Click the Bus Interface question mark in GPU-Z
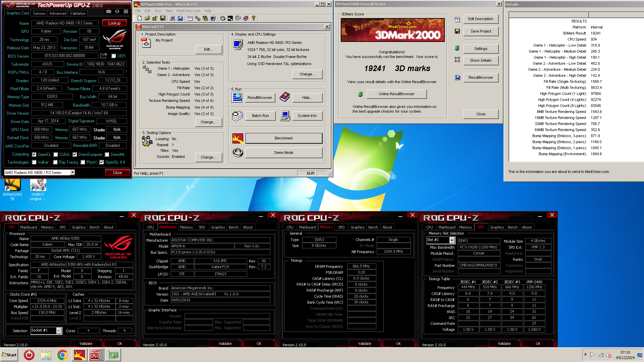The width and height of the screenshot is (644, 362). coord(126,72)
